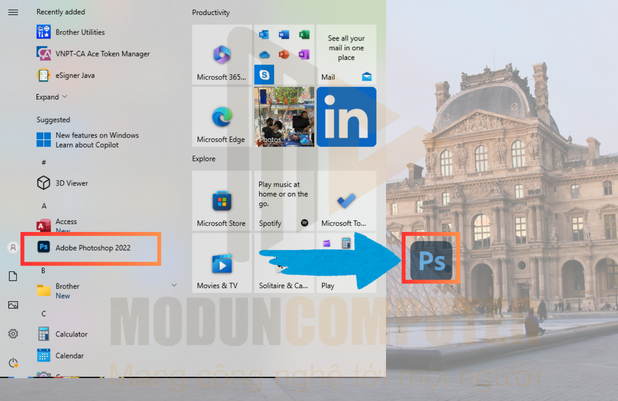Viewport: 618px width, 401px height.
Task: Open 3D Viewer from the app list
Action: [x=71, y=183]
